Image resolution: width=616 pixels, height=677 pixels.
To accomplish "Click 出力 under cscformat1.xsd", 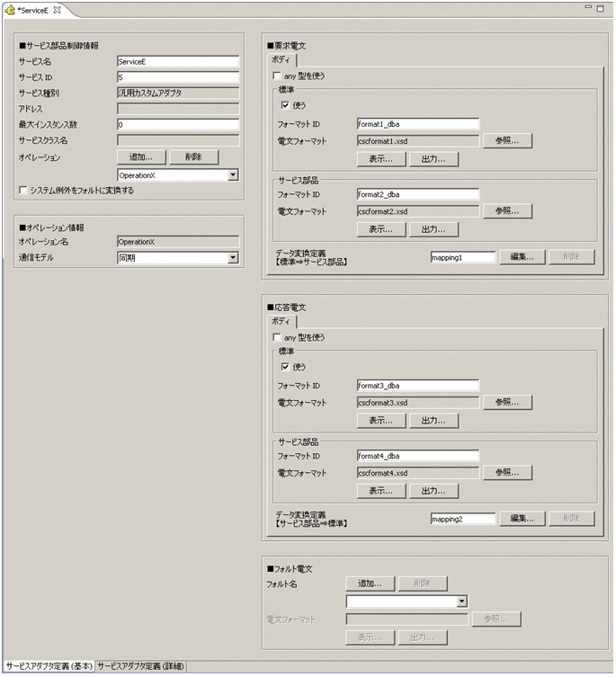I will tap(433, 159).
